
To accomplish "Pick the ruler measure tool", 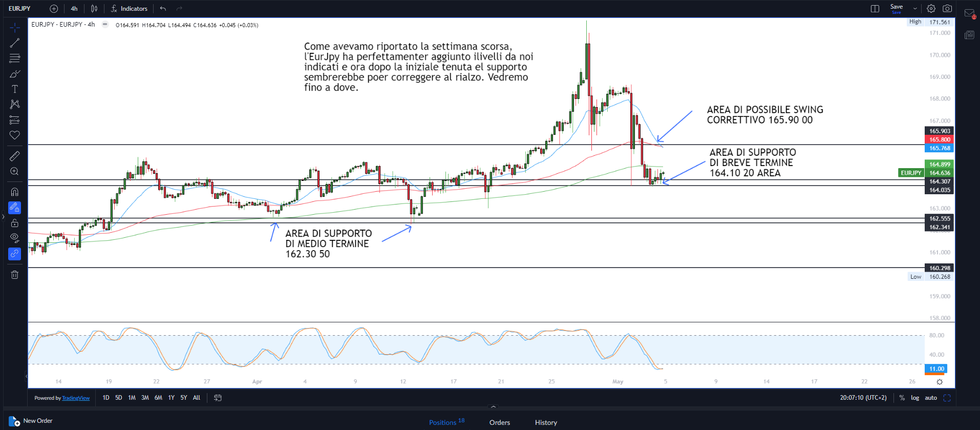I will pyautogui.click(x=15, y=156).
